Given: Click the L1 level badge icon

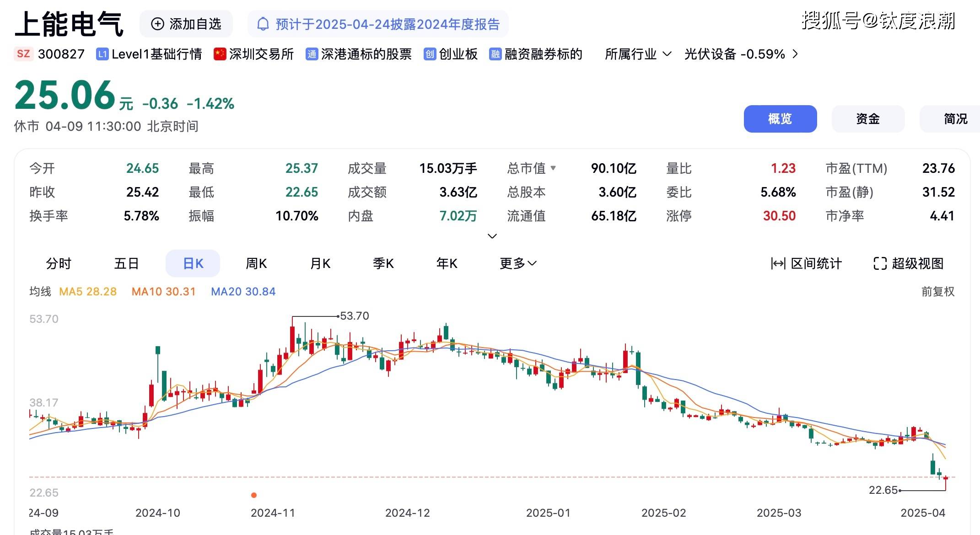Looking at the screenshot, I should pyautogui.click(x=102, y=54).
